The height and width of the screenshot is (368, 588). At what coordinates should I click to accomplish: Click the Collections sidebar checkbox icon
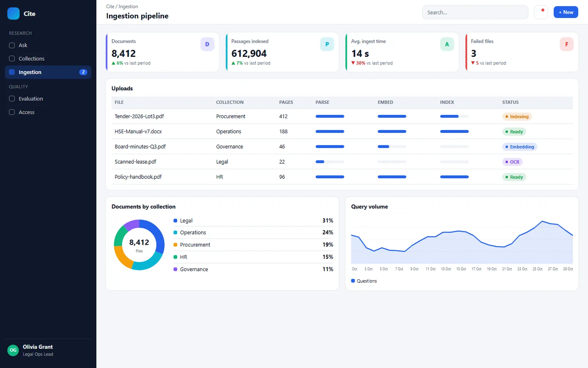point(12,59)
